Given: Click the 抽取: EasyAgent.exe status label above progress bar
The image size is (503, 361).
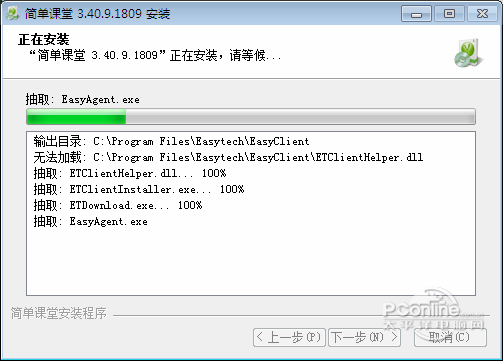Looking at the screenshot, I should click(83, 99).
